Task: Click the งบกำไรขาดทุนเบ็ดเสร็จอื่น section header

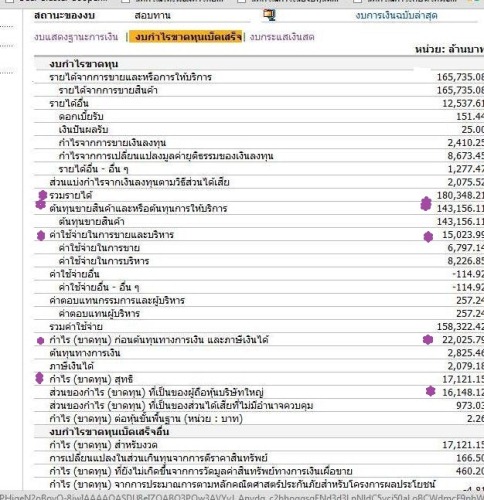Action: click(x=109, y=432)
